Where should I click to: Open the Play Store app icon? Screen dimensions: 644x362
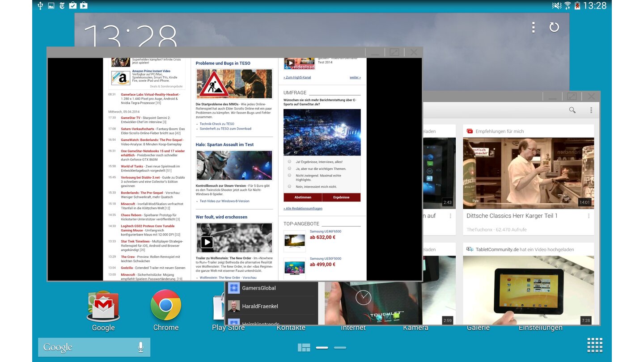pos(219,306)
